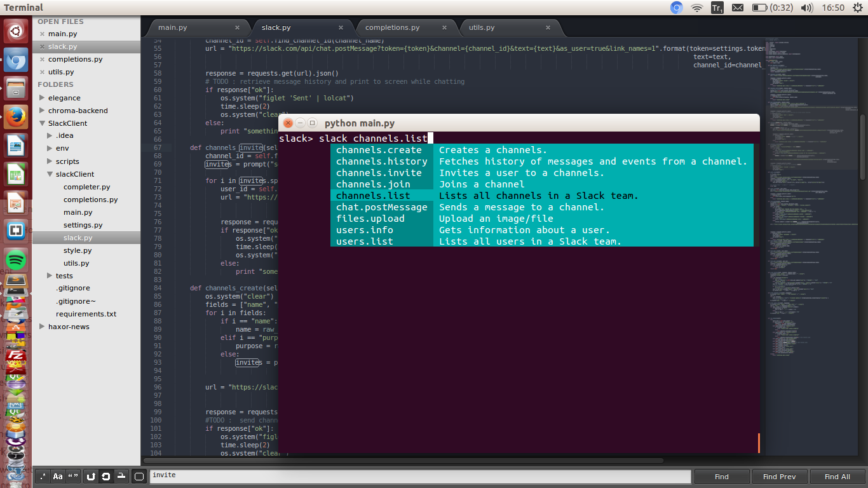Open the keyboard layout Tr indicator
This screenshot has height=488, width=868.
[x=717, y=8]
